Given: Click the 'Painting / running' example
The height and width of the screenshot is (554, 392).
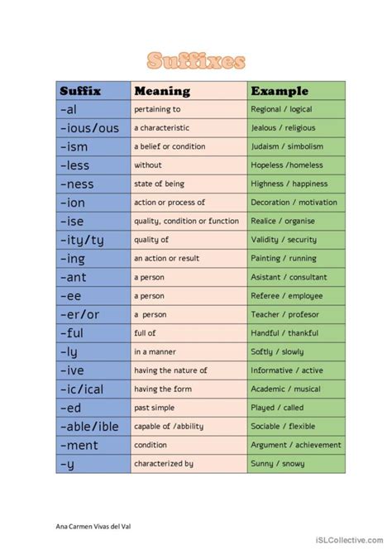Looking at the screenshot, I should point(284,258).
